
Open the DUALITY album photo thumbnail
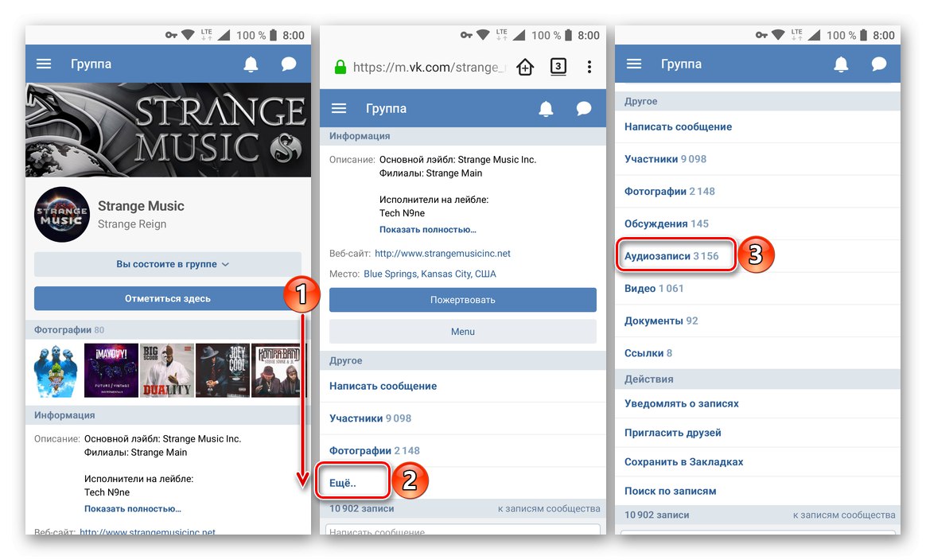166,371
